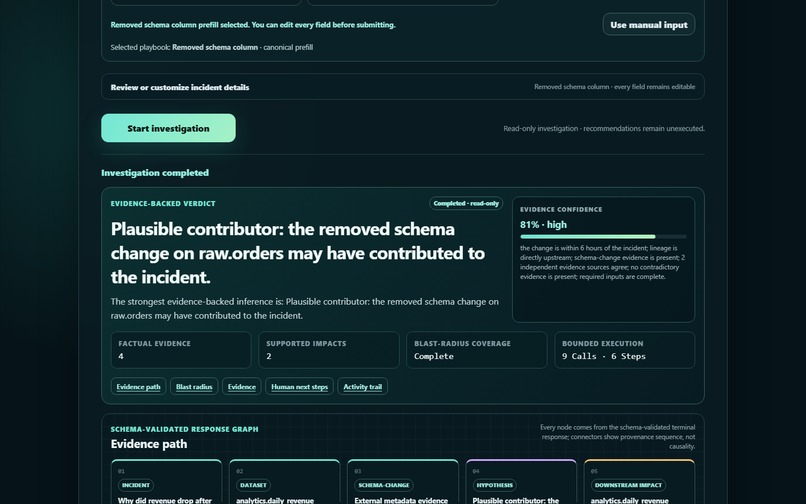The image size is (806, 504).
Task: Click the 'Evidence Confidence' panel label
Action: (561, 209)
